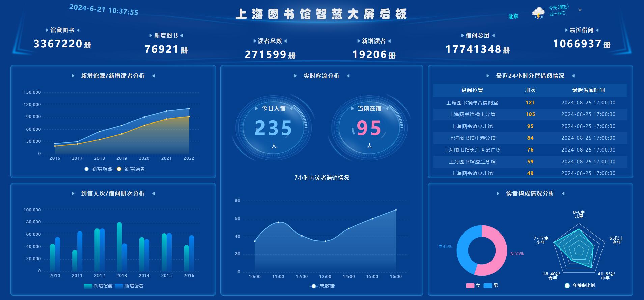Click the blue 男 legend marker

pos(487,286)
